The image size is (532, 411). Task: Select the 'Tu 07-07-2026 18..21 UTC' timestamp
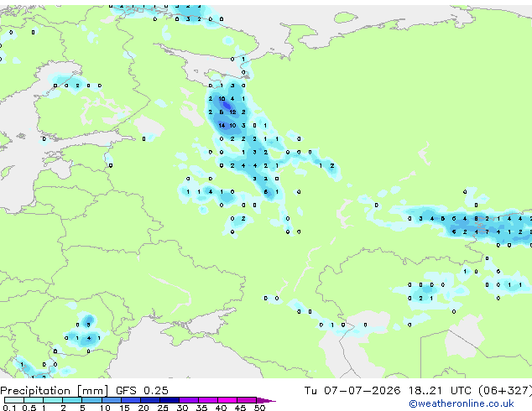389,391
